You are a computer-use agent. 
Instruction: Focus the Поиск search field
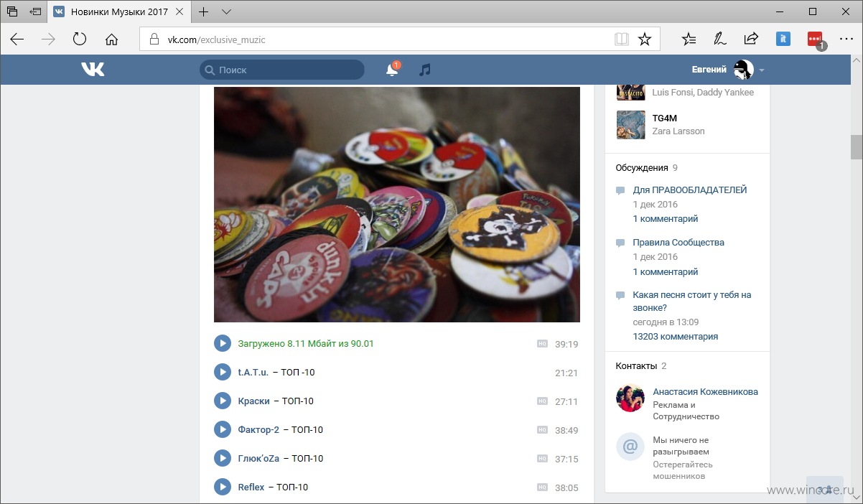point(282,70)
